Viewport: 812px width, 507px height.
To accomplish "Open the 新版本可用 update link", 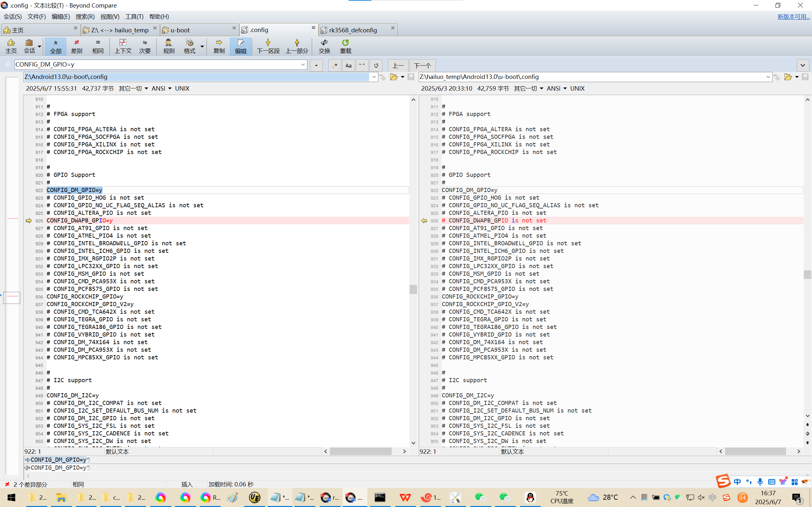I will click(793, 17).
